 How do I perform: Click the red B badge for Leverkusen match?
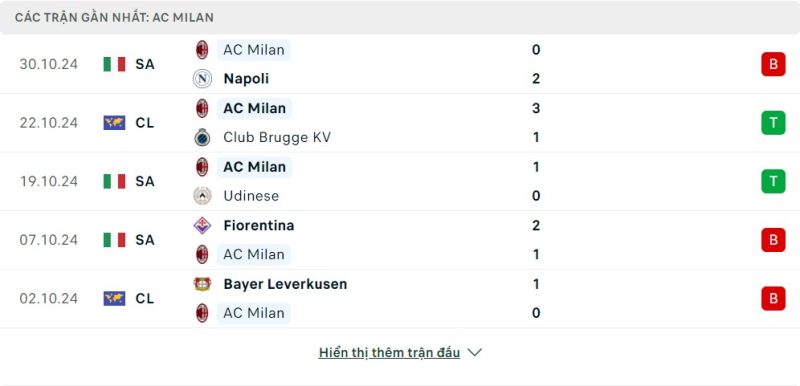click(x=773, y=298)
